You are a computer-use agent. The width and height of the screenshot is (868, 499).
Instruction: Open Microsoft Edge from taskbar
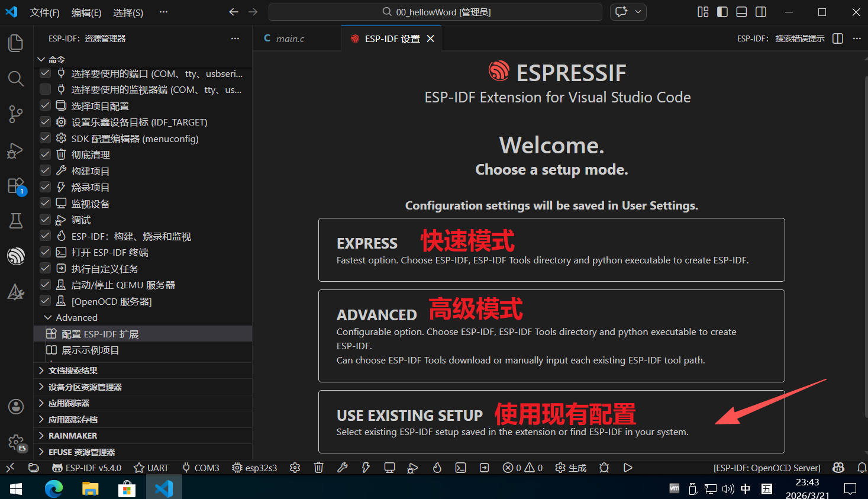point(54,488)
